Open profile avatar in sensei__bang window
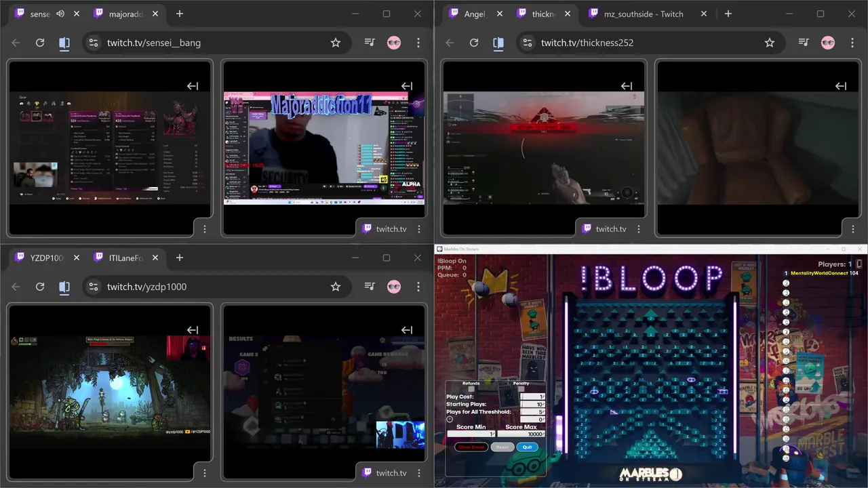This screenshot has width=868, height=488. point(394,43)
